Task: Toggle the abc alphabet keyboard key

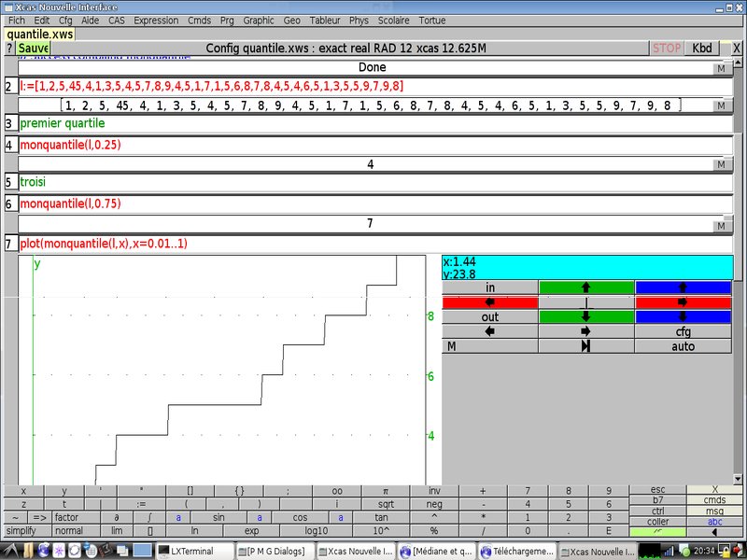Action: pyautogui.click(x=715, y=522)
